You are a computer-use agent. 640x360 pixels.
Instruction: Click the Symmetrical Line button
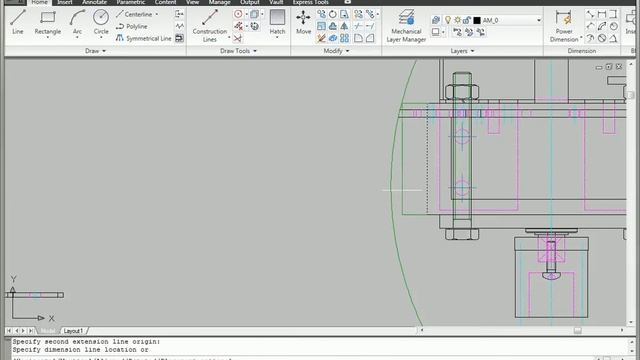(143, 38)
